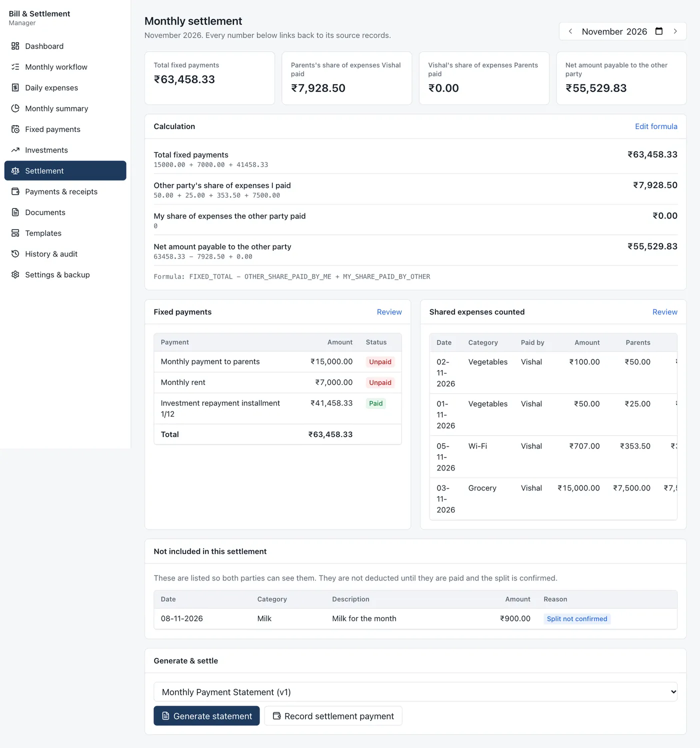
Task: Click the Dashboard grid icon
Action: pyautogui.click(x=15, y=46)
